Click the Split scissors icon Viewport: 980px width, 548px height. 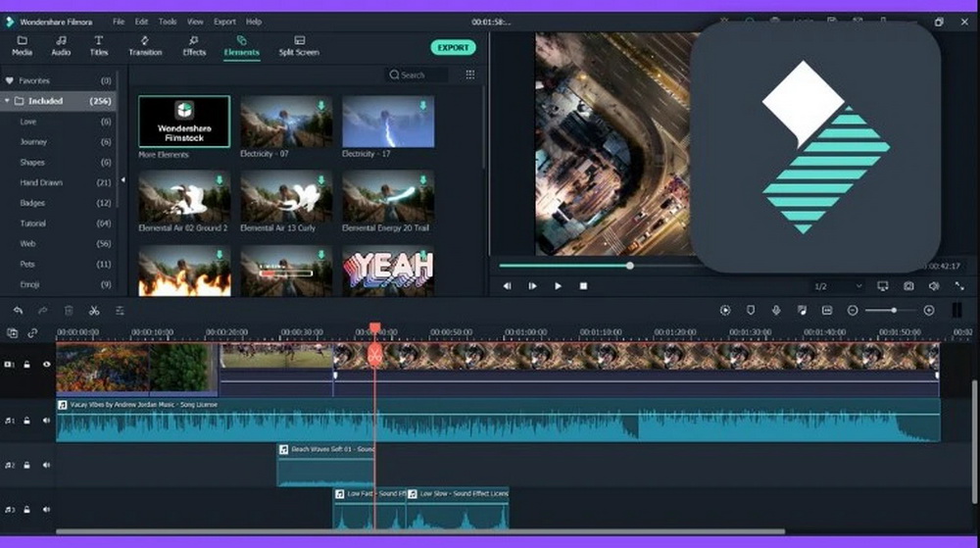pyautogui.click(x=94, y=311)
